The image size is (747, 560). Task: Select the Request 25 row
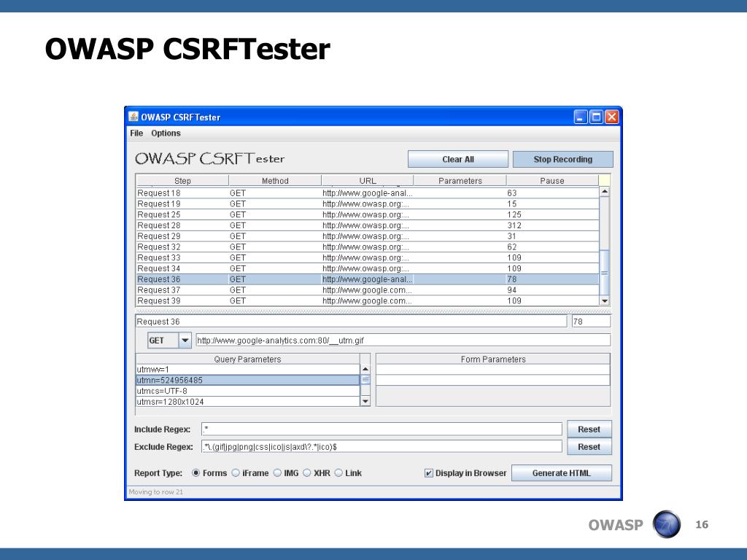click(368, 215)
